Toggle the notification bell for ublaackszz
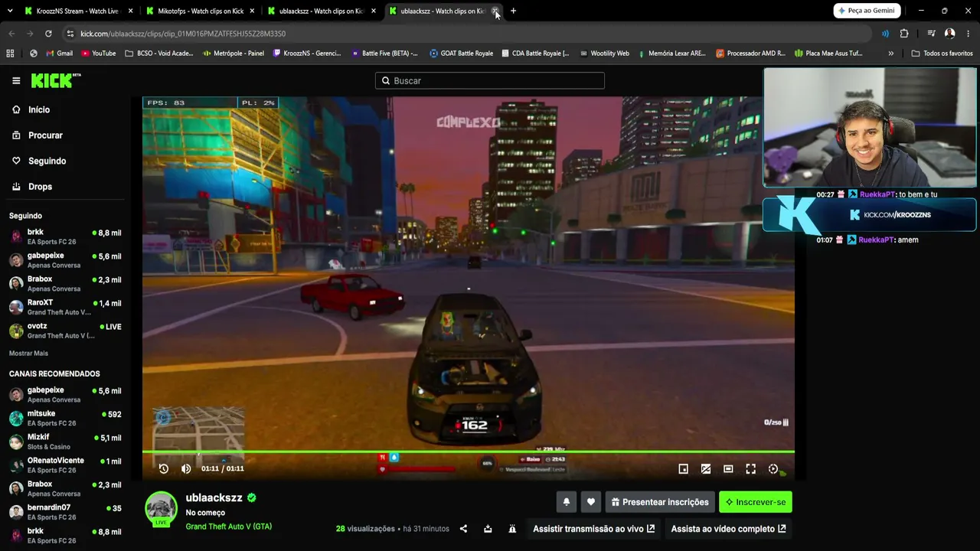 (x=567, y=502)
